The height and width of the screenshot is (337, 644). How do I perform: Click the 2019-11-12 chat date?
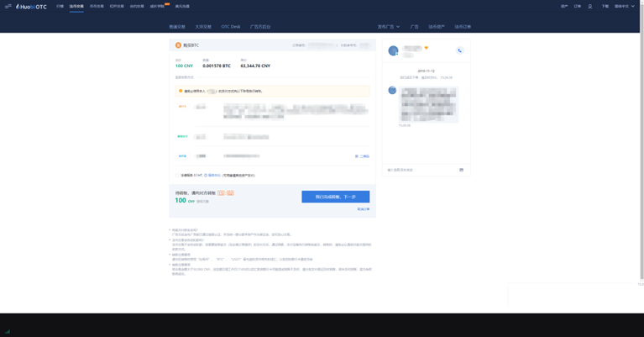pos(426,71)
